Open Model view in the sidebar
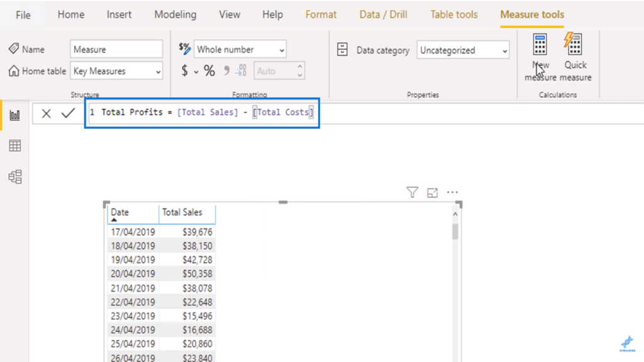 coord(15,177)
